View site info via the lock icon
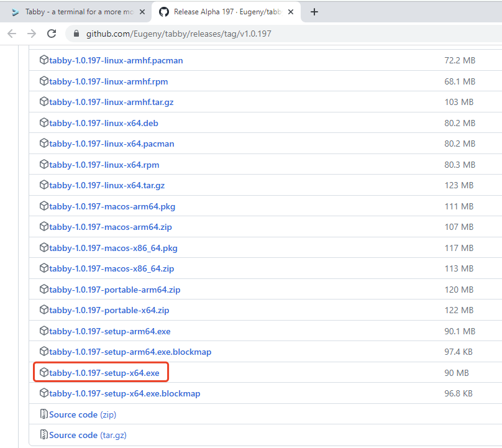Image resolution: width=502 pixels, height=448 pixels. (x=76, y=34)
